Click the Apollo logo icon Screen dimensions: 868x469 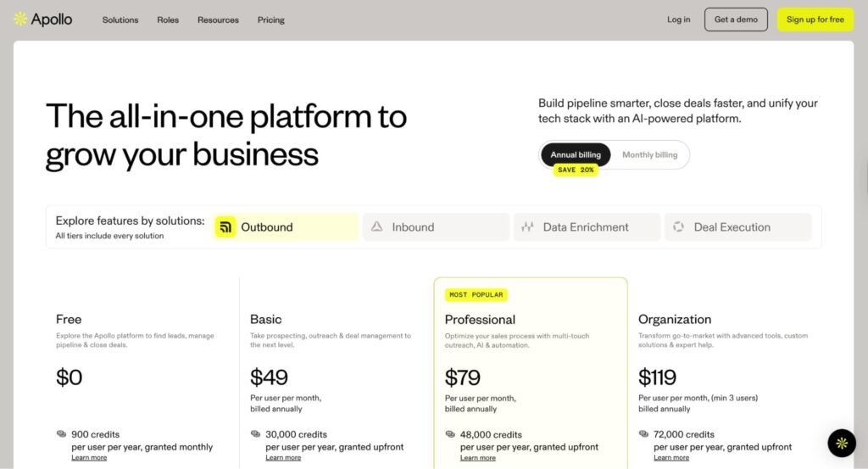(20, 20)
